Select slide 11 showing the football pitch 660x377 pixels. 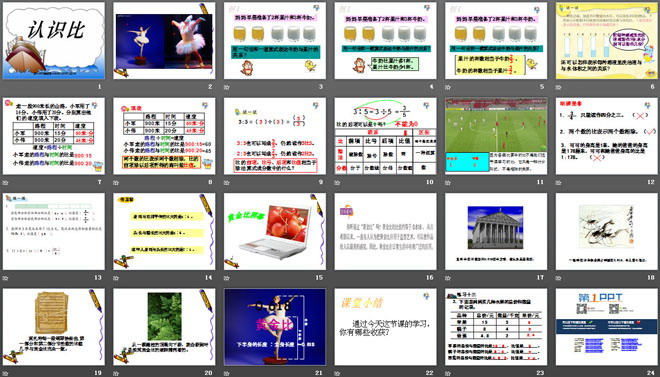point(496,136)
